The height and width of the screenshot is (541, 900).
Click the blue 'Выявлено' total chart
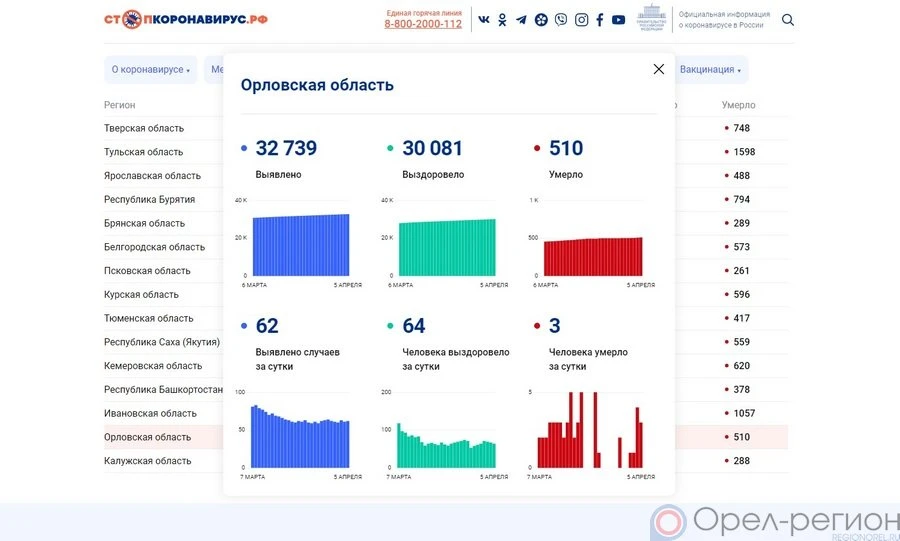point(300,244)
